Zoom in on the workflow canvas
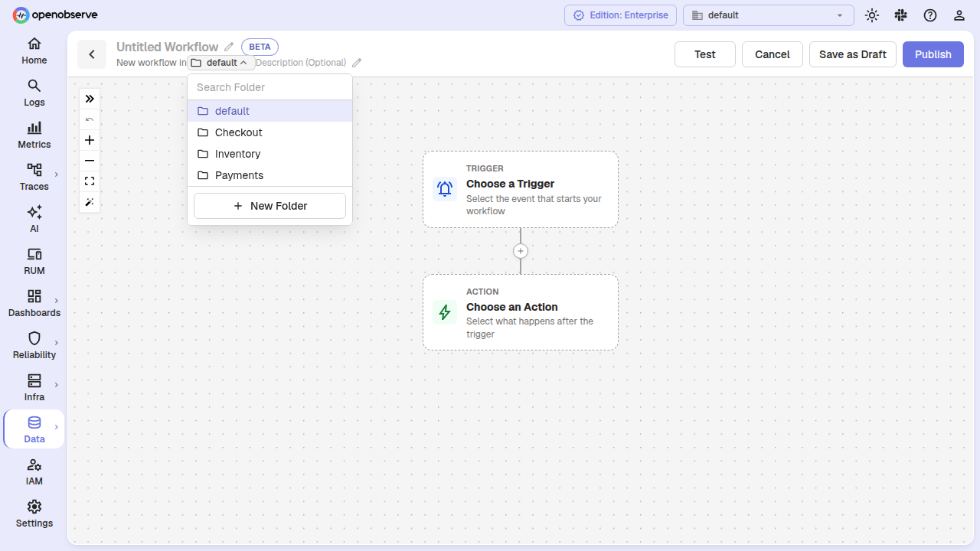This screenshot has width=980, height=551. click(90, 140)
